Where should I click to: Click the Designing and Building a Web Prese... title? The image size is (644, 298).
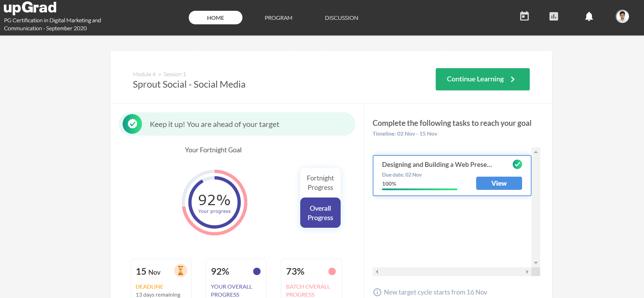[x=437, y=164]
